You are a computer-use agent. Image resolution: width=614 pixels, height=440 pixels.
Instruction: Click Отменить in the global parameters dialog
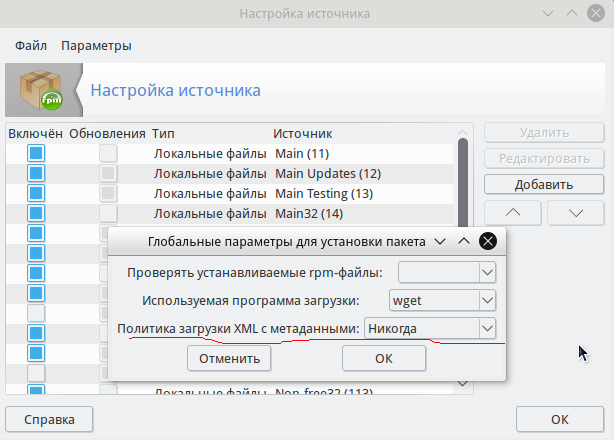pos(229,358)
